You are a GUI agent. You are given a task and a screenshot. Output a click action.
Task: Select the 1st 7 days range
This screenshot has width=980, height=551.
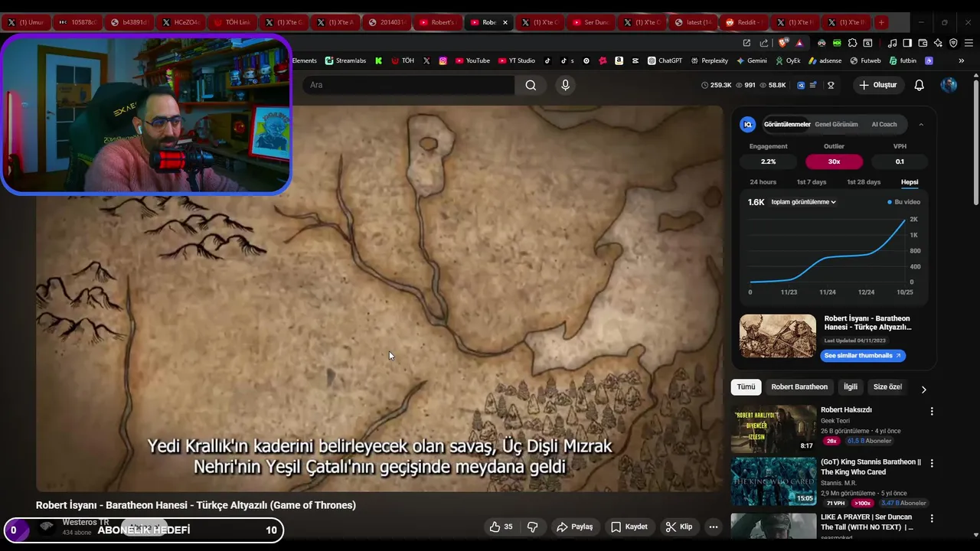812,182
